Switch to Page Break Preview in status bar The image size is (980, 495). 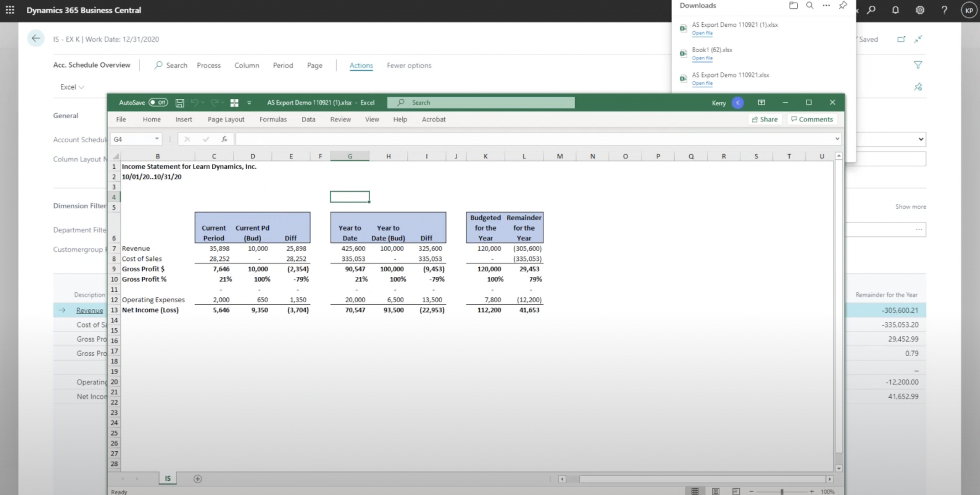(736, 491)
